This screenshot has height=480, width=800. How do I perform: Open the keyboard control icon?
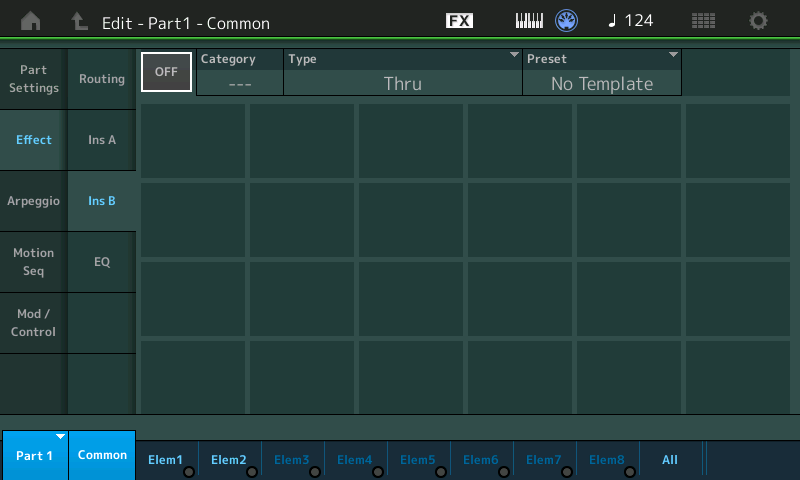(x=529, y=21)
